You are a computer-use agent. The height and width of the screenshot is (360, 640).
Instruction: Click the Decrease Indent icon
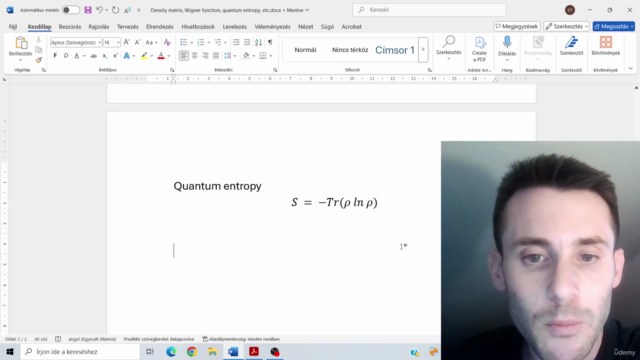236,42
